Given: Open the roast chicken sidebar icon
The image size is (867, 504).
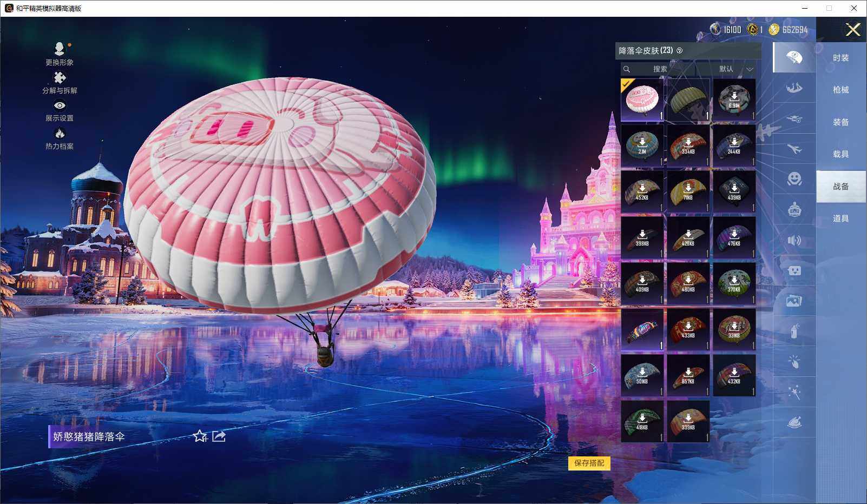Looking at the screenshot, I should click(794, 423).
